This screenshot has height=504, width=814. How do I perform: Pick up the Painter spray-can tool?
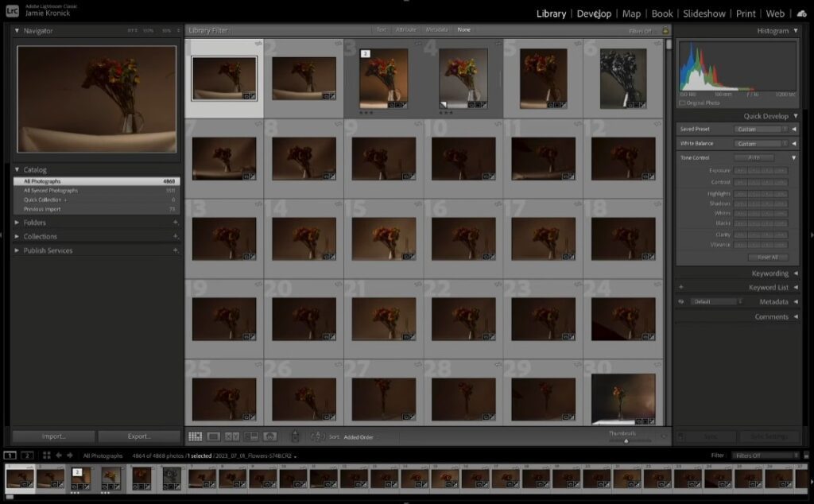point(296,436)
